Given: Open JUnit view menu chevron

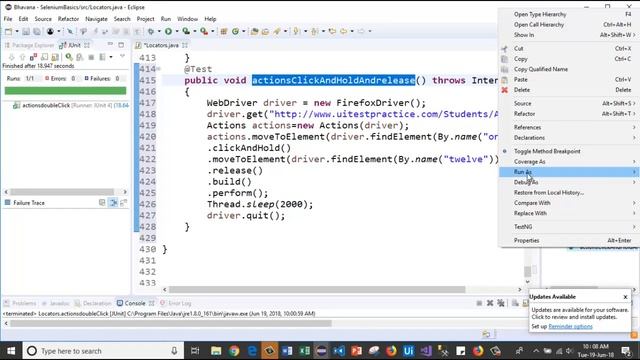Looking at the screenshot, I should tap(122, 56).
